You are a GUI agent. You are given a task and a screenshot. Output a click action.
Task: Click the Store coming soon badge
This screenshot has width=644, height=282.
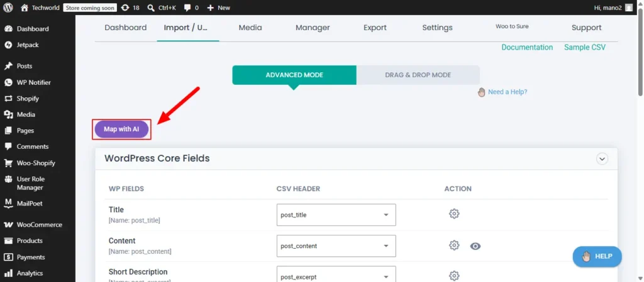point(89,8)
